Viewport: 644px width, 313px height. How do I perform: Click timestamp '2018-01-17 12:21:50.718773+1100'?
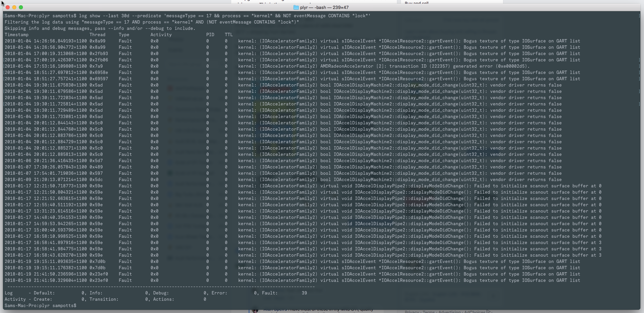[x=46, y=186]
